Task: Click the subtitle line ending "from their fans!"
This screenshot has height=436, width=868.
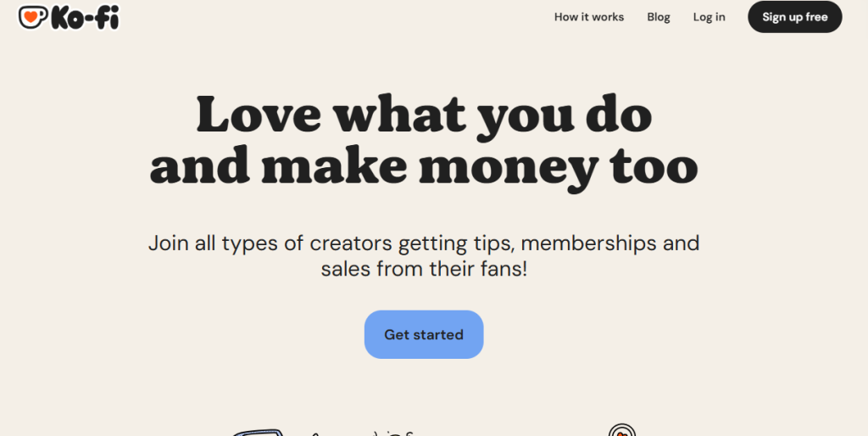Action: pos(424,270)
